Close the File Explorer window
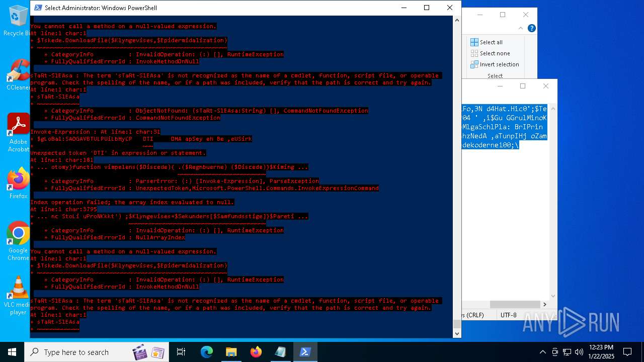 (x=526, y=15)
